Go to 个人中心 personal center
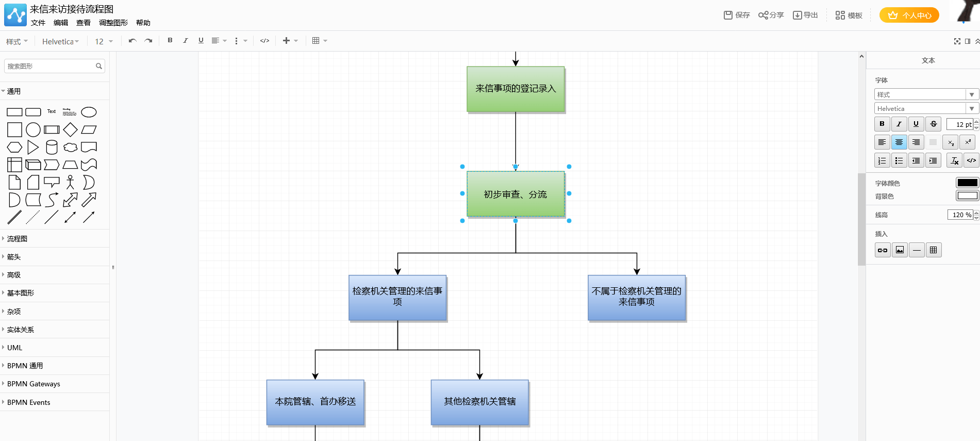Image resolution: width=980 pixels, height=441 pixels. pyautogui.click(x=909, y=15)
